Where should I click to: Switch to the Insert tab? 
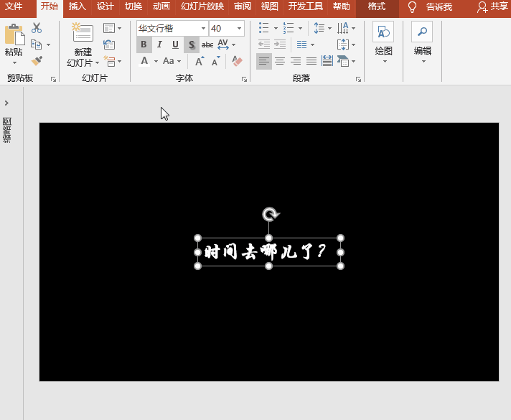pos(78,6)
